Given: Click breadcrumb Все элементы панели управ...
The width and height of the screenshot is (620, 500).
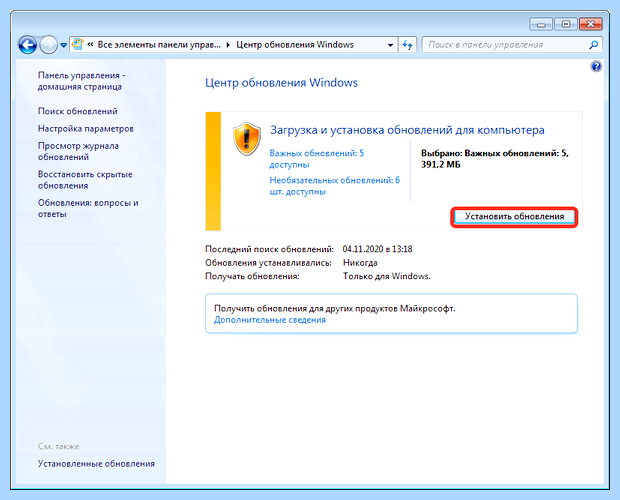Looking at the screenshot, I should [x=159, y=45].
